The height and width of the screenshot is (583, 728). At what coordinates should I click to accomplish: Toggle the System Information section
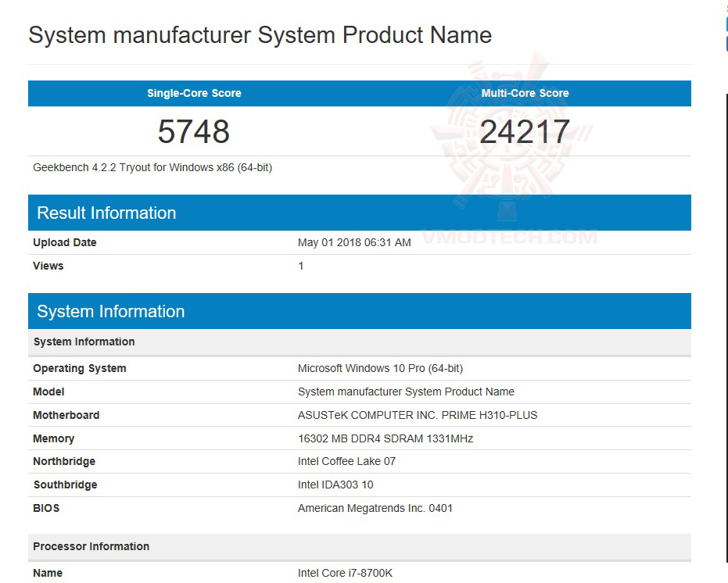(110, 310)
